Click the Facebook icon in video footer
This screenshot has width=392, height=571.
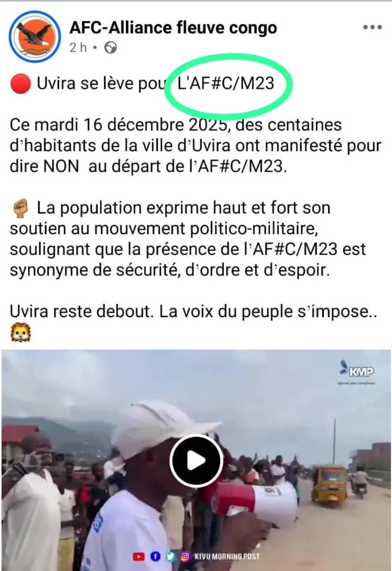pyautogui.click(x=155, y=557)
